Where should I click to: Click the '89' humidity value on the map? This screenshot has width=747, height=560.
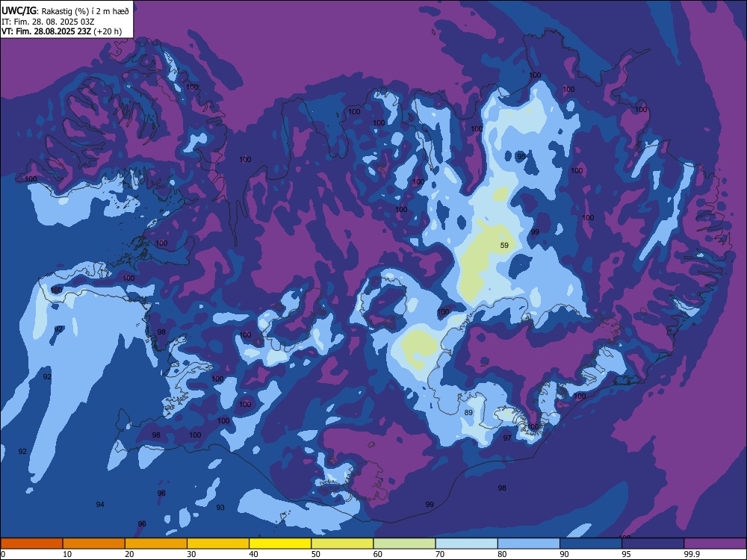click(468, 412)
